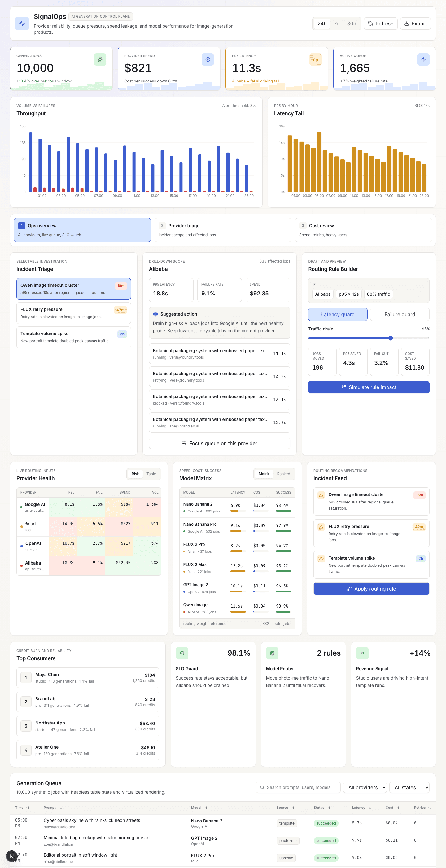The width and height of the screenshot is (446, 868).
Task: Click the SLO Guard shield icon
Action: (x=182, y=653)
